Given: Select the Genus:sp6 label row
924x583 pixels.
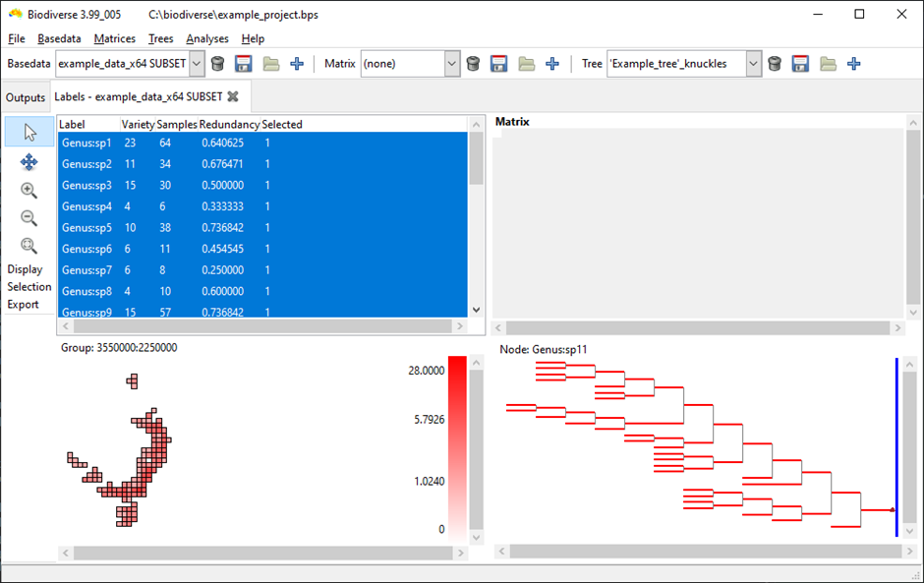Looking at the screenshot, I should [262, 249].
